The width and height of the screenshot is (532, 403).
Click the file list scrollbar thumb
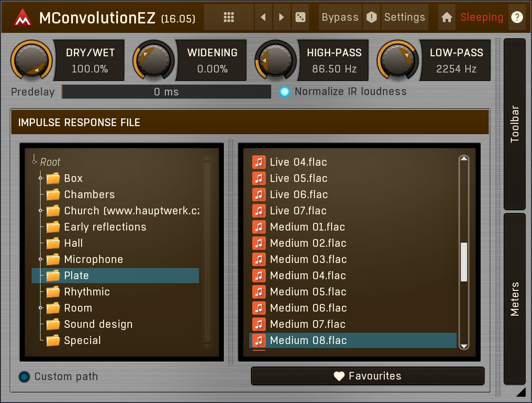coord(464,262)
